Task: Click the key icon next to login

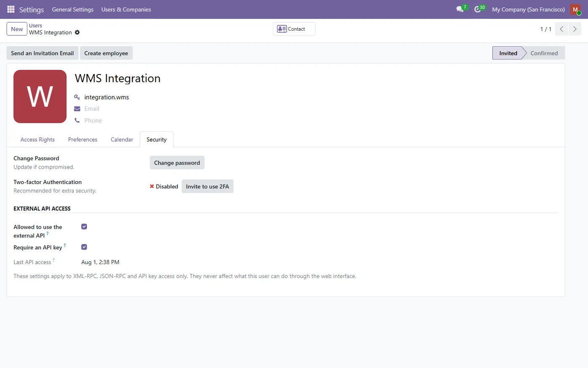Action: pos(77,97)
